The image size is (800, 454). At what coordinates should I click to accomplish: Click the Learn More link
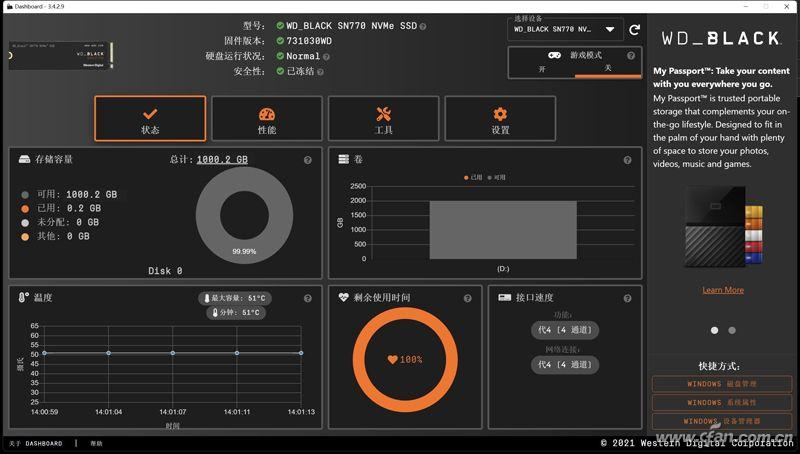pyautogui.click(x=723, y=290)
